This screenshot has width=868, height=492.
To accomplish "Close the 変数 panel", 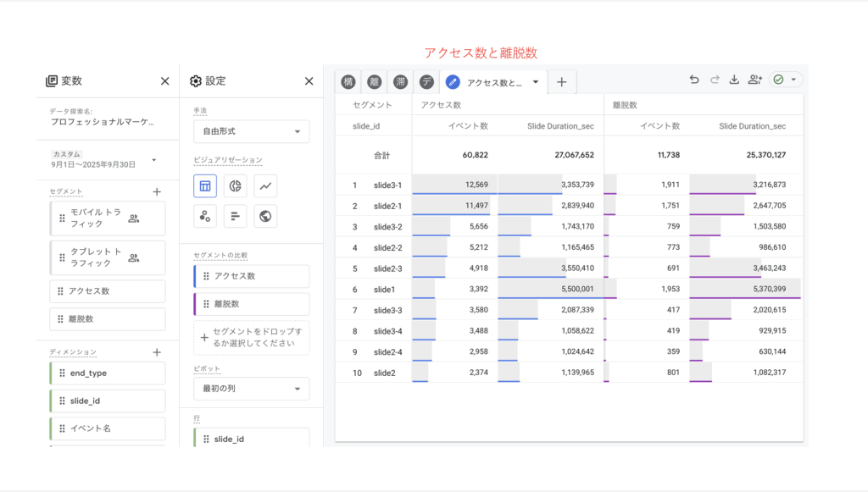I will pos(165,81).
